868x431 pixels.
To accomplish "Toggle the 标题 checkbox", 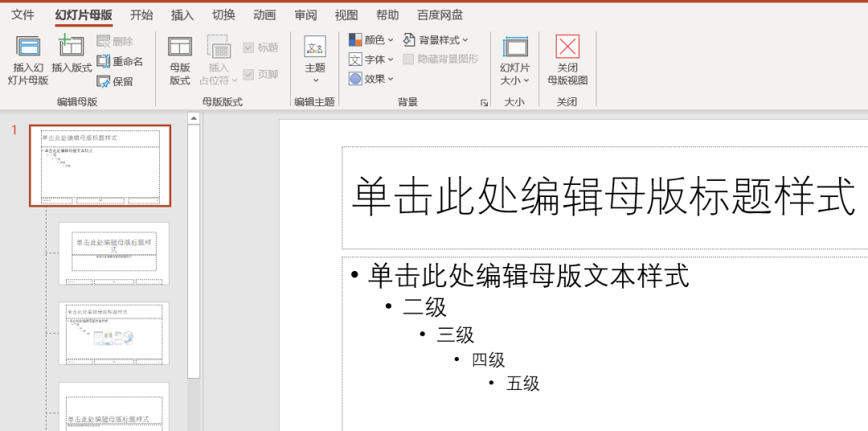I will pyautogui.click(x=249, y=47).
